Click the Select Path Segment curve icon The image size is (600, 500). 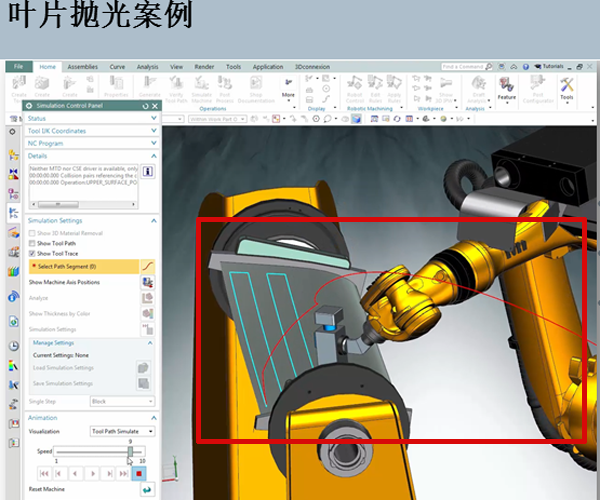tap(147, 267)
